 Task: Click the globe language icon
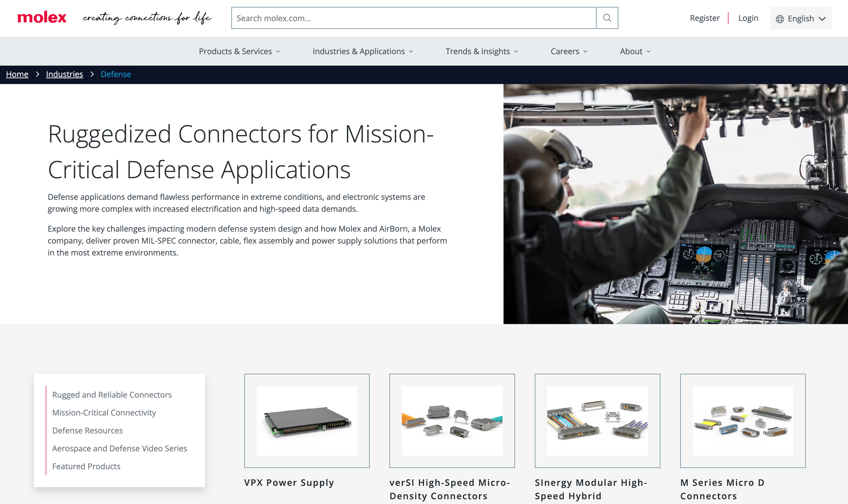(x=780, y=19)
